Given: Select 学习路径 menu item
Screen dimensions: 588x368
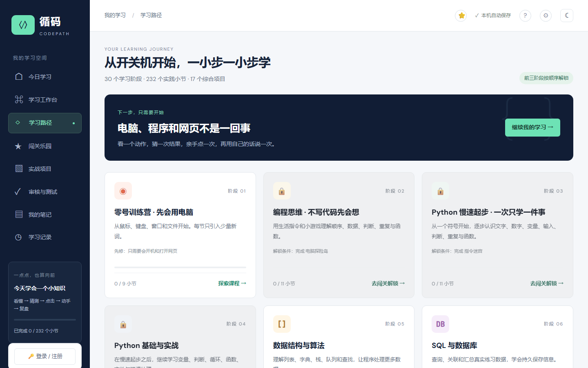Looking at the screenshot, I should pos(45,123).
